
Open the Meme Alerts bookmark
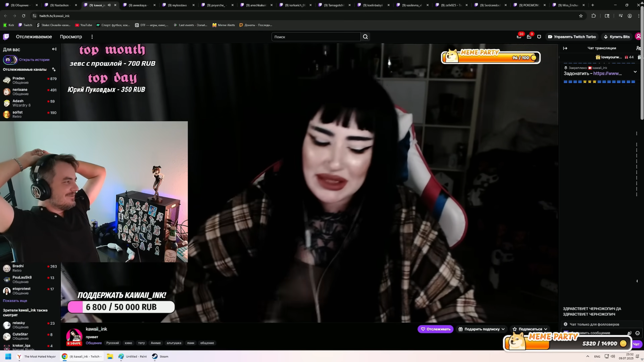224,25
